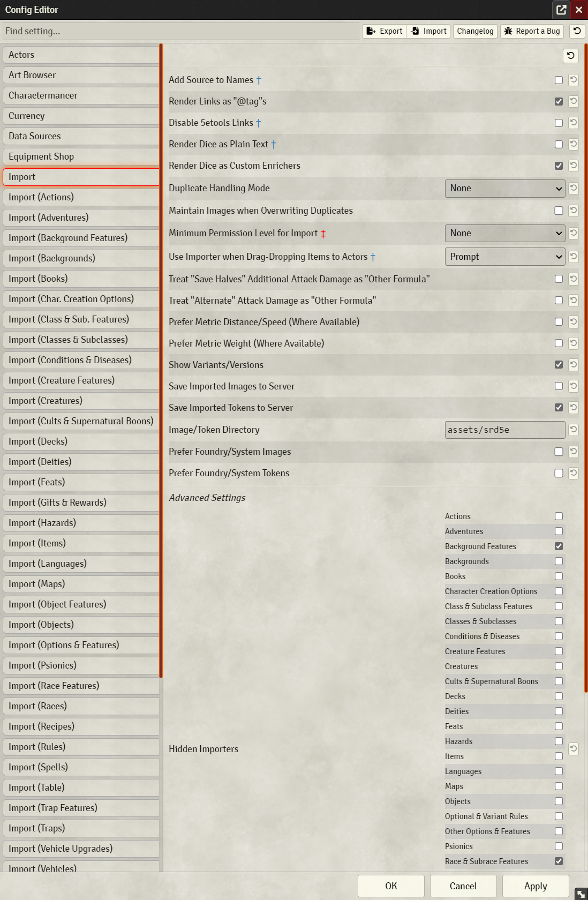Click reset-all icon next to Report a Bug
The width and height of the screenshot is (588, 900).
point(577,31)
